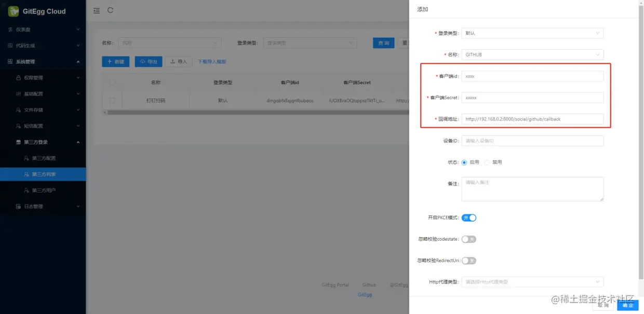The image size is (644, 314).
Task: Select the 禁用 status radio button
Action: pos(487,162)
